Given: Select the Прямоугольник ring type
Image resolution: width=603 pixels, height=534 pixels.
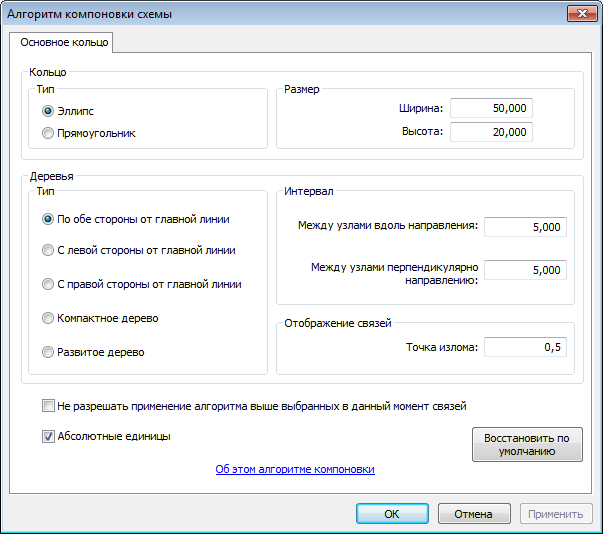Looking at the screenshot, I should [x=48, y=132].
